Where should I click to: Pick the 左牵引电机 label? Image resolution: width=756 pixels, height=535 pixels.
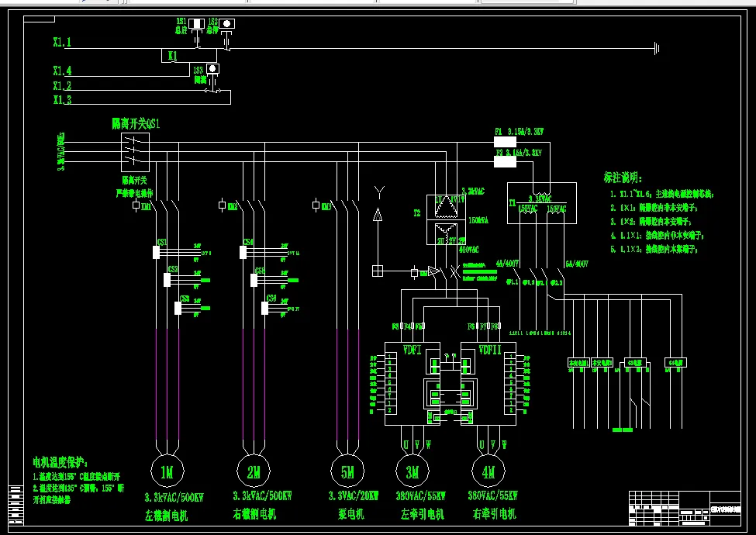point(423,514)
